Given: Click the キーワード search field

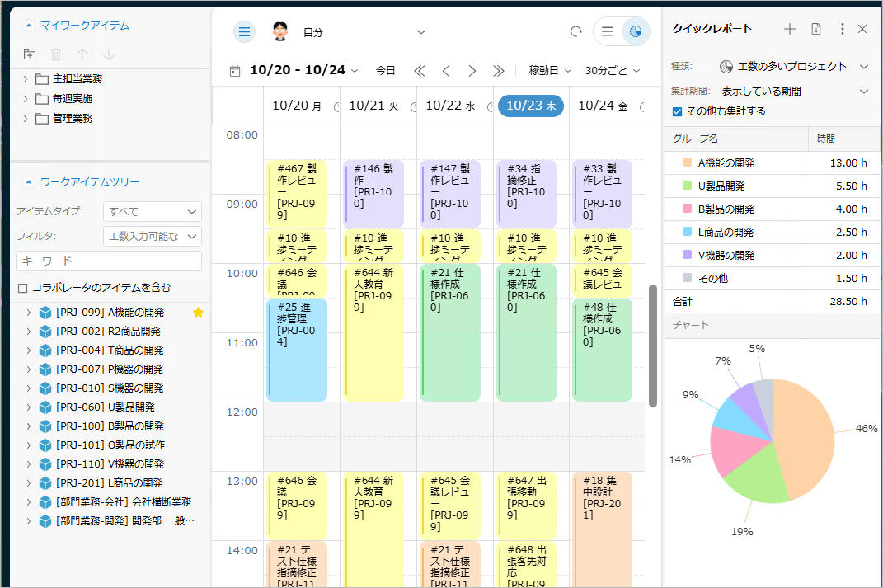Looking at the screenshot, I should click(109, 261).
